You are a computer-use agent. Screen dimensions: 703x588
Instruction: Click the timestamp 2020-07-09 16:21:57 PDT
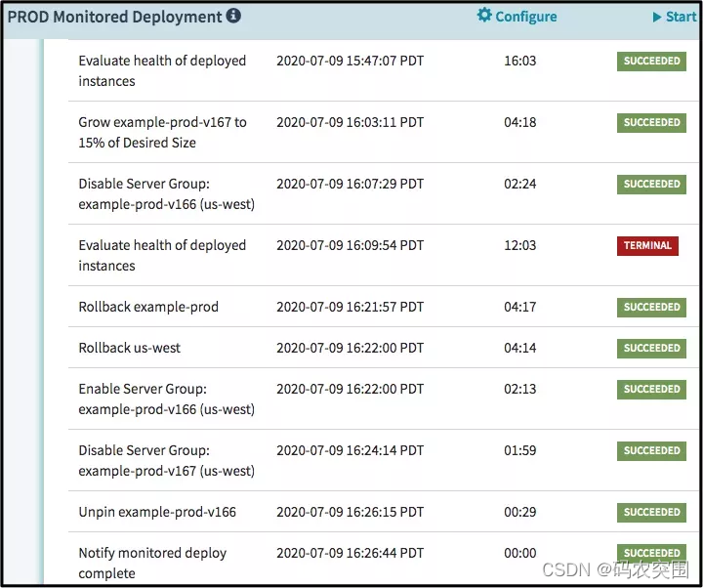pyautogui.click(x=350, y=307)
